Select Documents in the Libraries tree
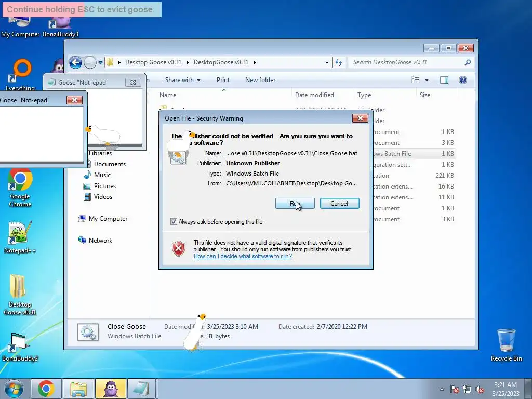The height and width of the screenshot is (399, 532). coord(110,164)
